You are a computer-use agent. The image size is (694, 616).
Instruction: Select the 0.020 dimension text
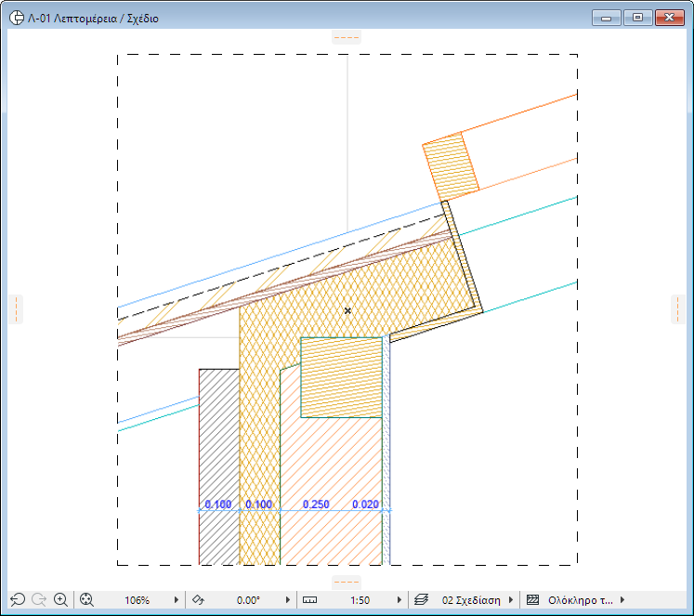(x=366, y=504)
